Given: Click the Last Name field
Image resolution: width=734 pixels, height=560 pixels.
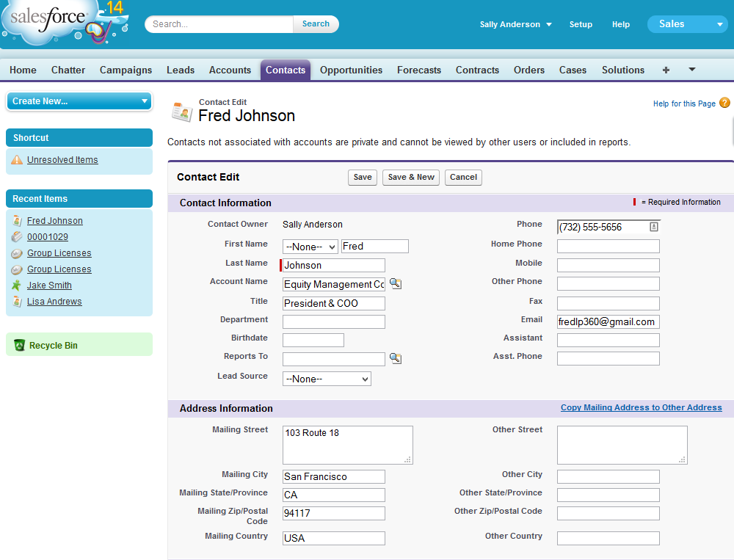Looking at the screenshot, I should point(334,266).
